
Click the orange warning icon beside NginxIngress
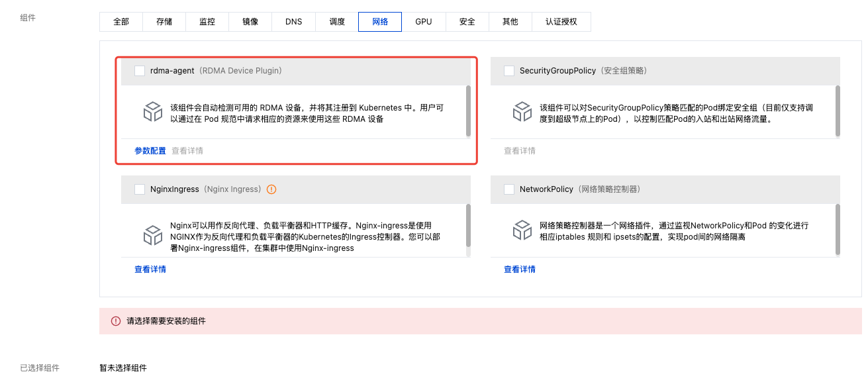pos(271,189)
